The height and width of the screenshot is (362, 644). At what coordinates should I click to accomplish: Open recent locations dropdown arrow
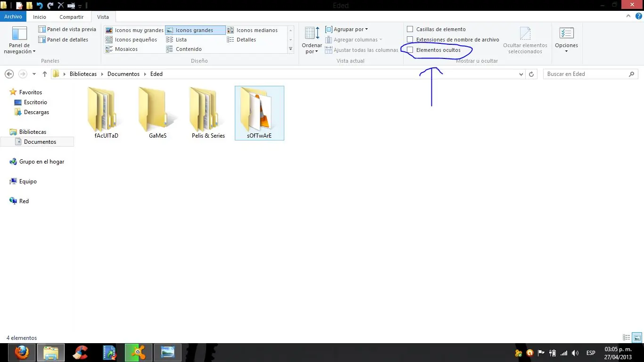coord(34,74)
